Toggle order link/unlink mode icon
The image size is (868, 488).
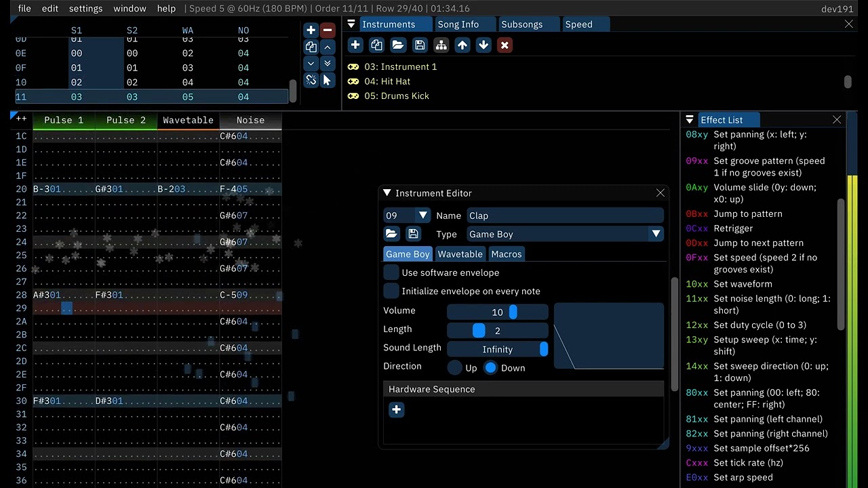(x=311, y=80)
